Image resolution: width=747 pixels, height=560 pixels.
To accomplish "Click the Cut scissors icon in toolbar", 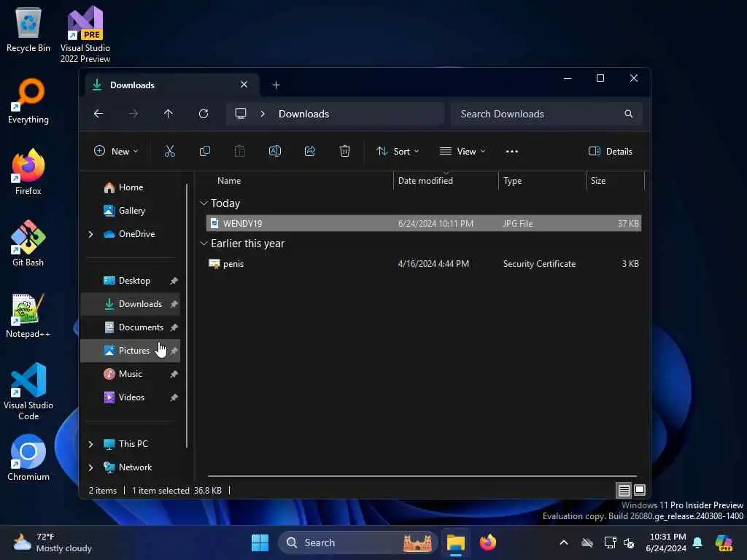I will (x=169, y=152).
